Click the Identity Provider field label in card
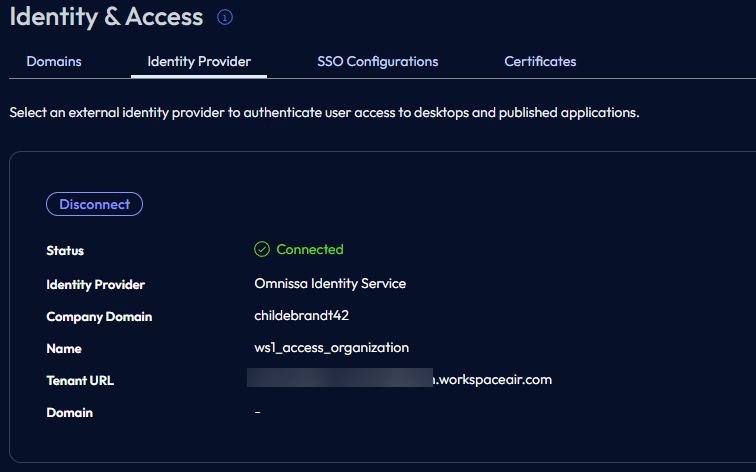Screen dimensions: 756x472 (95, 285)
